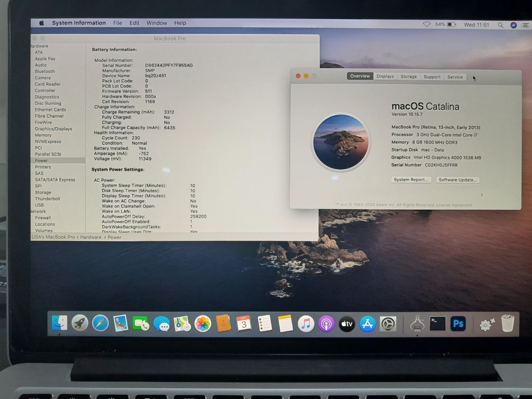Viewport: 532px width, 399px height.
Task: Open Podcasts app in the Dock
Action: point(326,324)
